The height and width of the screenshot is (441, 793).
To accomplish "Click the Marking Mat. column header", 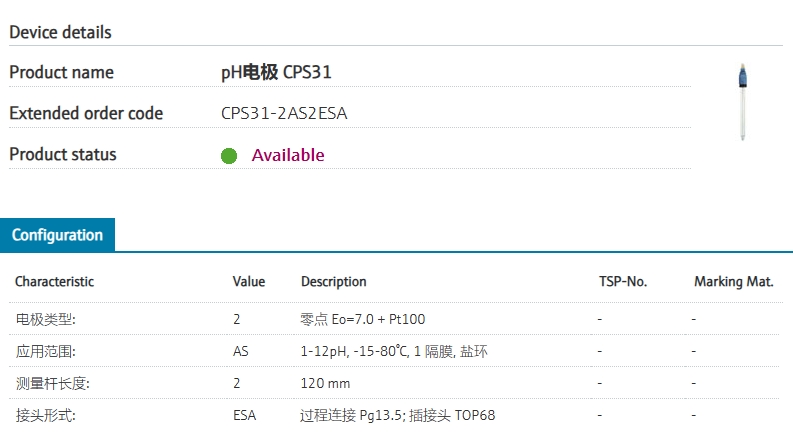I will tap(733, 282).
